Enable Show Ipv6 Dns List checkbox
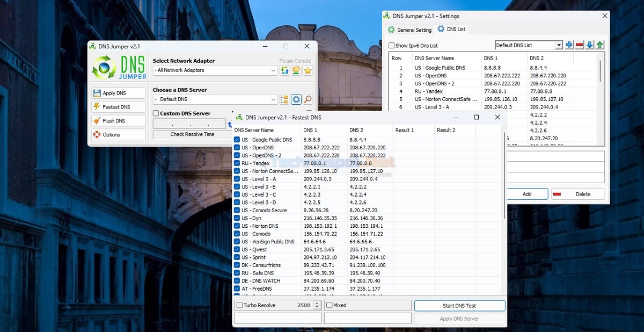Image resolution: width=644 pixels, height=332 pixels. (391, 46)
